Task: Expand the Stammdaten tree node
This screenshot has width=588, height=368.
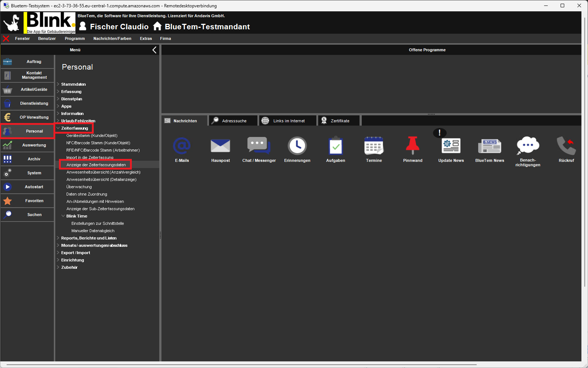Action: coord(58,84)
